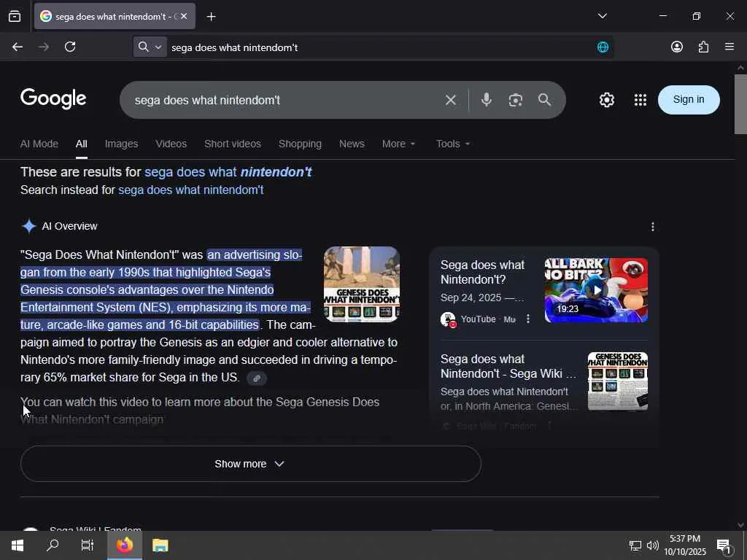Click the Sign in button
Image resolution: width=747 pixels, height=560 pixels.
coord(689,99)
